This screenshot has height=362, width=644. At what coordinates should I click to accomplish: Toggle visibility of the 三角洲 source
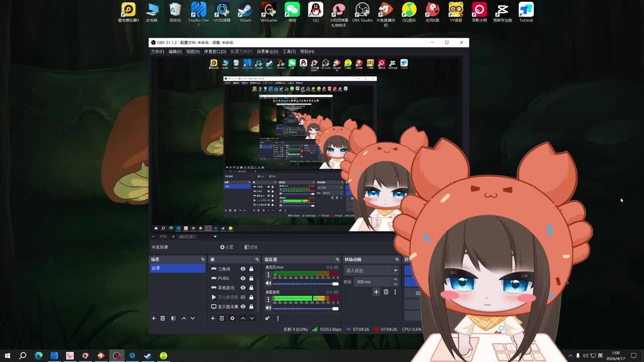[x=243, y=269]
